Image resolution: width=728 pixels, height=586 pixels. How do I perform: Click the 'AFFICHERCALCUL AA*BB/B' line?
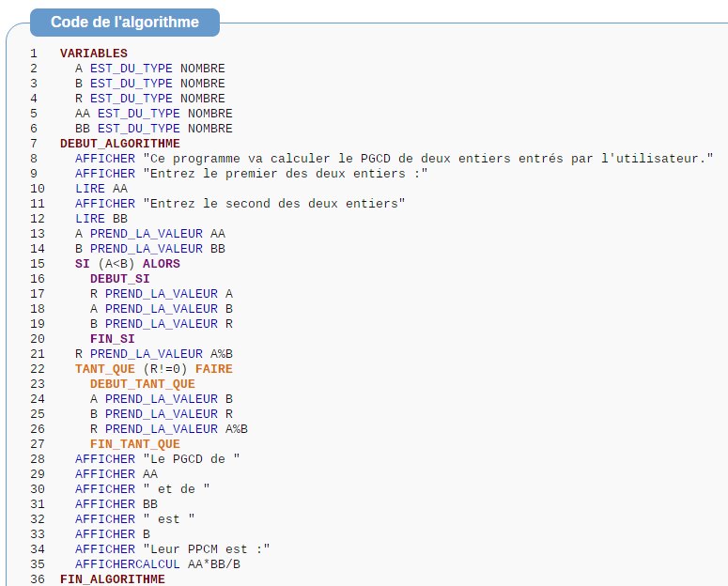point(158,564)
